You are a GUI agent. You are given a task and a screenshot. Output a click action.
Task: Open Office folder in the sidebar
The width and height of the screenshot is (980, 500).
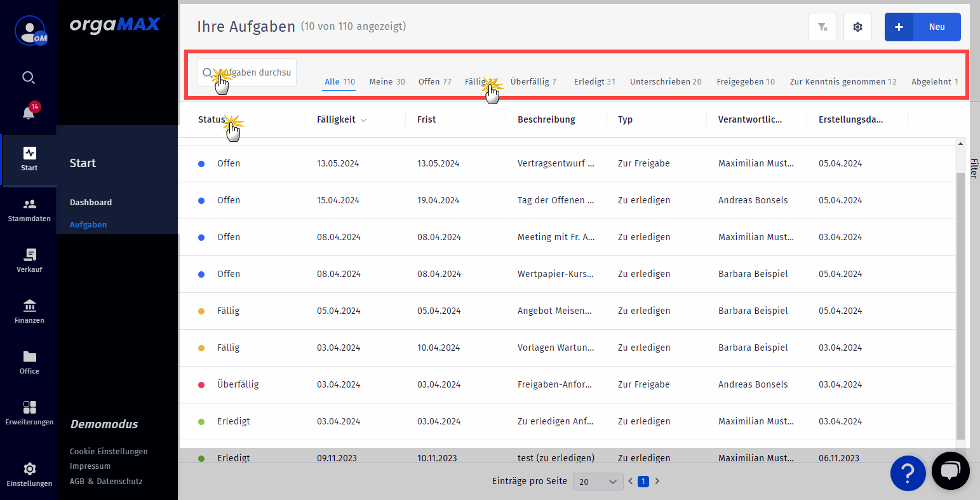[x=29, y=363]
